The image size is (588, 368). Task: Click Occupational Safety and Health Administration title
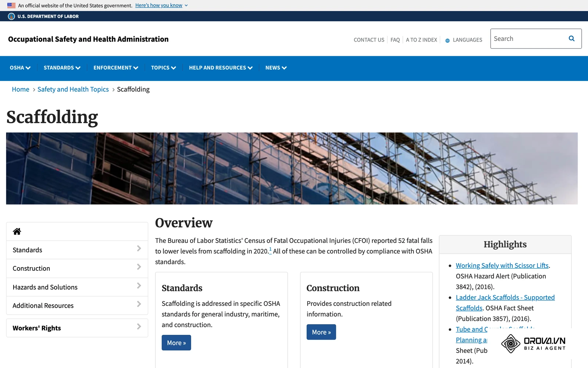[88, 39]
